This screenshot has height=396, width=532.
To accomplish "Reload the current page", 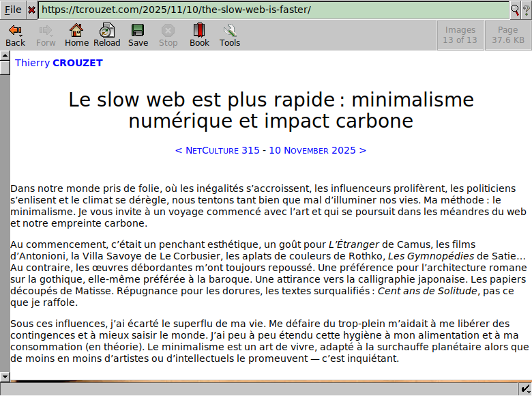I will 107,36.
